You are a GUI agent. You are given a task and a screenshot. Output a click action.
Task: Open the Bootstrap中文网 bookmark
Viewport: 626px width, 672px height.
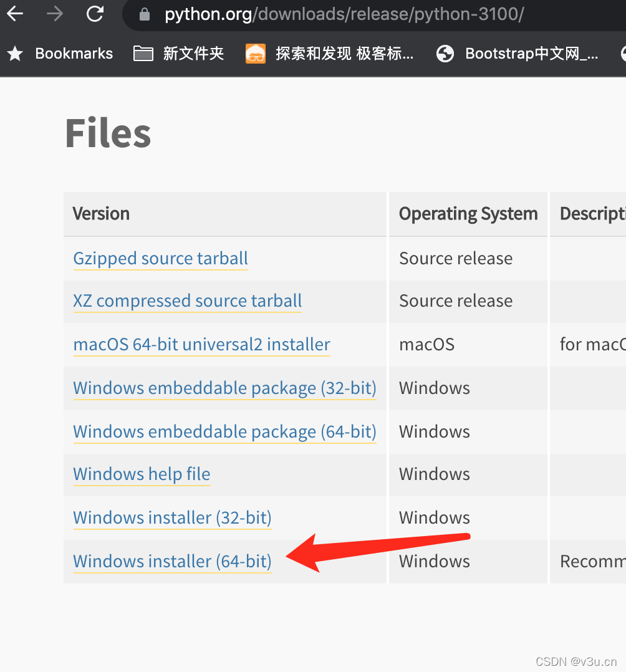[517, 54]
